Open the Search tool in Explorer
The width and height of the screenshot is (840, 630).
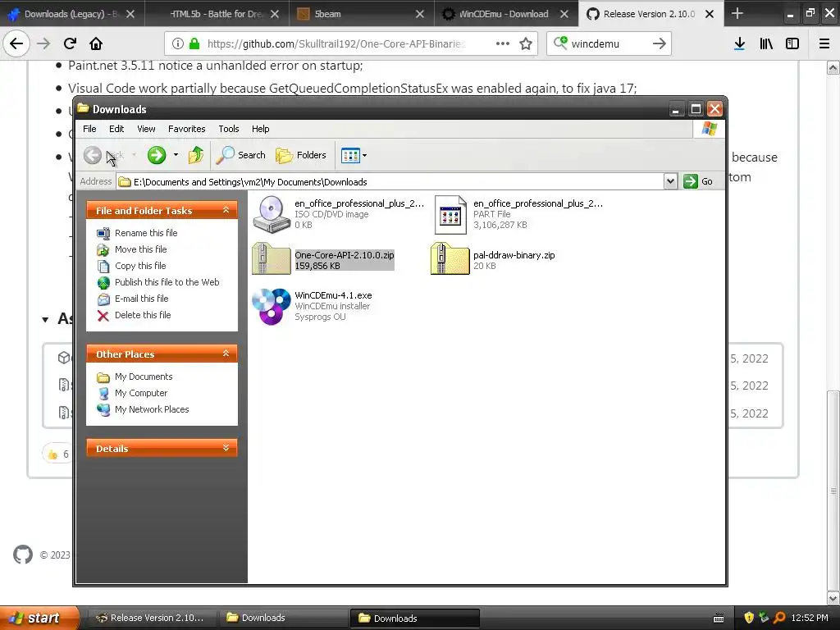241,155
